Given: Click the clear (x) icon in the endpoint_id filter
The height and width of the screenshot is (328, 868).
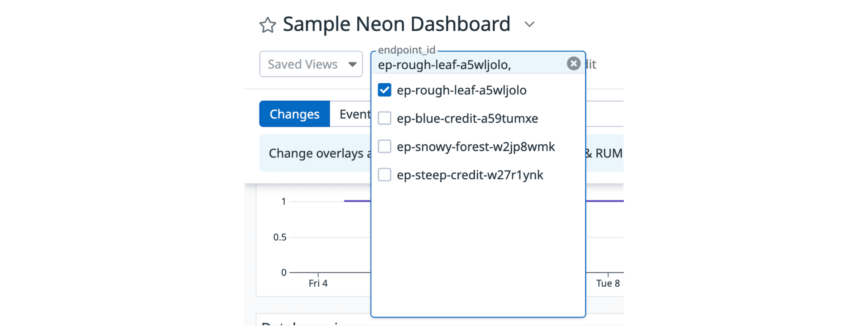Looking at the screenshot, I should pos(573,63).
